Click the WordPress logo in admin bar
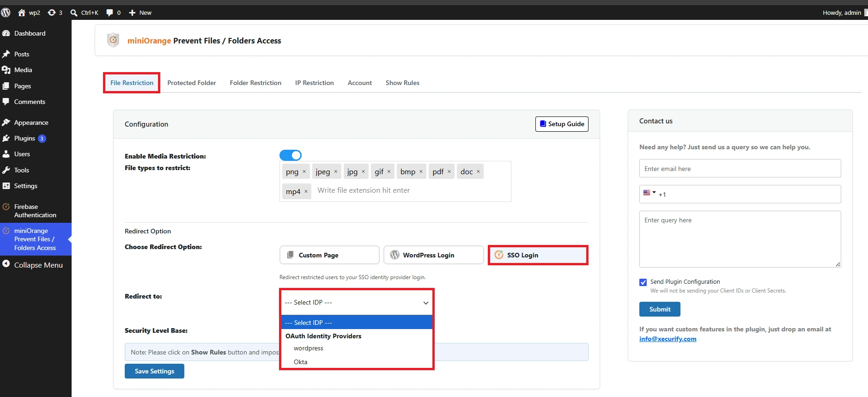Image resolution: width=868 pixels, height=397 pixels. pyautogui.click(x=6, y=12)
